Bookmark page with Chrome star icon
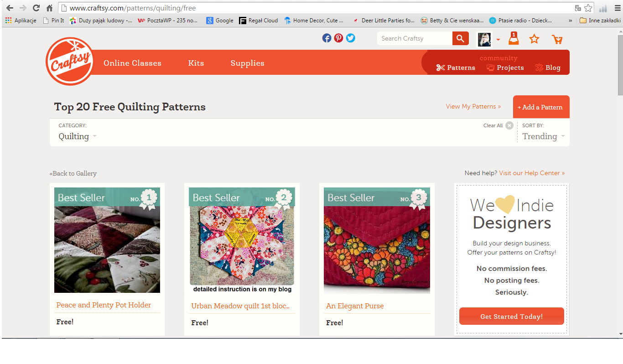The image size is (623, 364). pyautogui.click(x=588, y=8)
